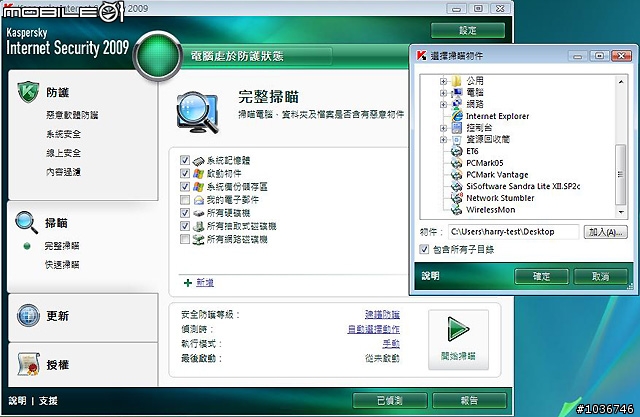Click the 網路 network icon in tree

[x=456, y=104]
